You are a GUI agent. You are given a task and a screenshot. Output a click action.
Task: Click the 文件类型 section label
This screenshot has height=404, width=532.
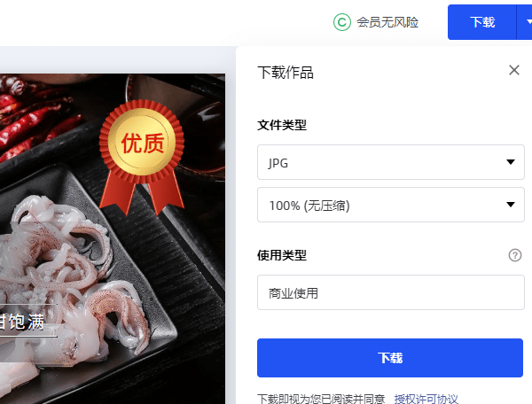click(x=282, y=125)
